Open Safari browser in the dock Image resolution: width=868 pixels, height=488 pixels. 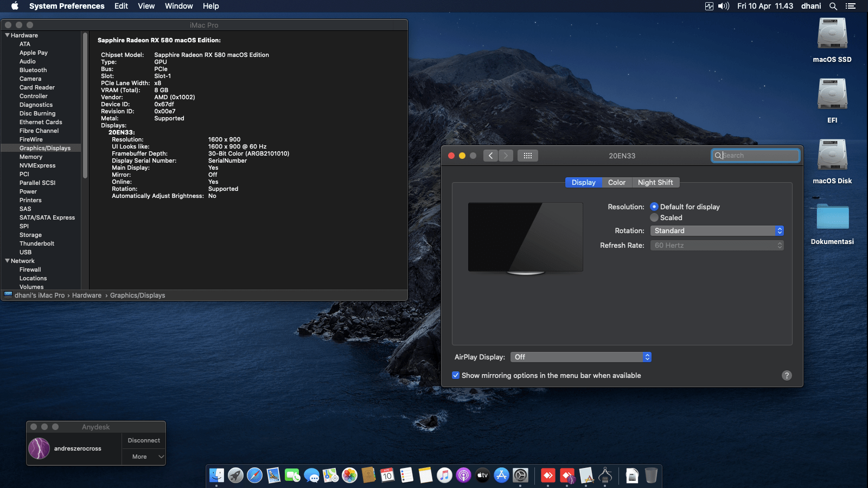254,476
